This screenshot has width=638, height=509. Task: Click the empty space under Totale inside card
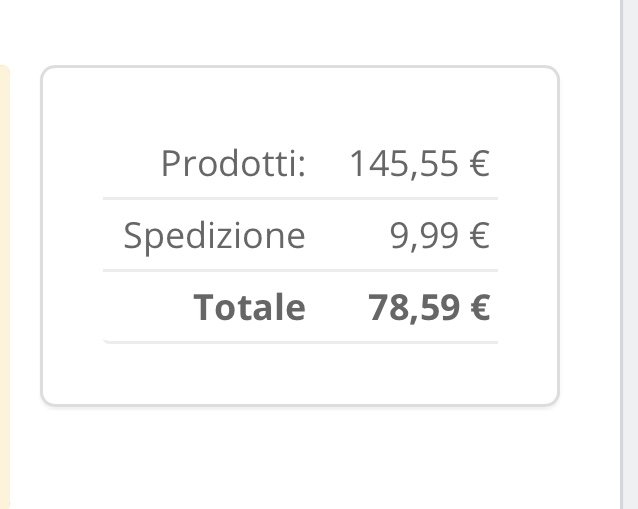300,373
